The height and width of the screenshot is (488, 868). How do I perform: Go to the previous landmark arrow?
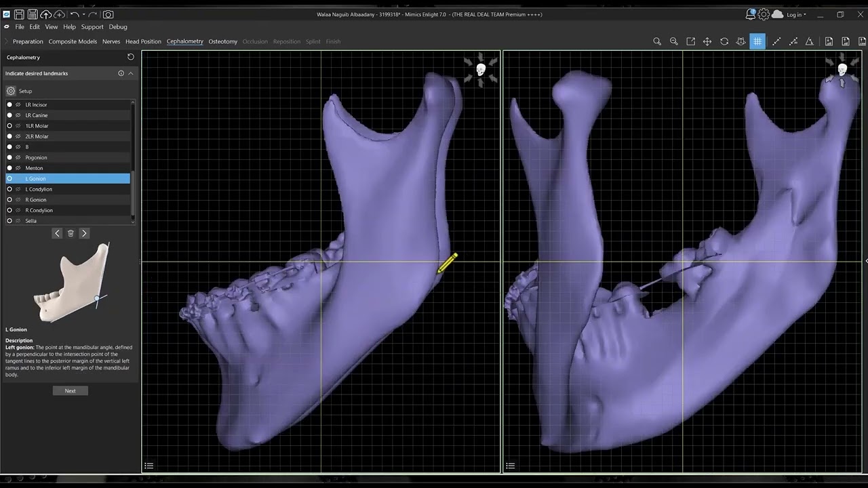coord(57,233)
